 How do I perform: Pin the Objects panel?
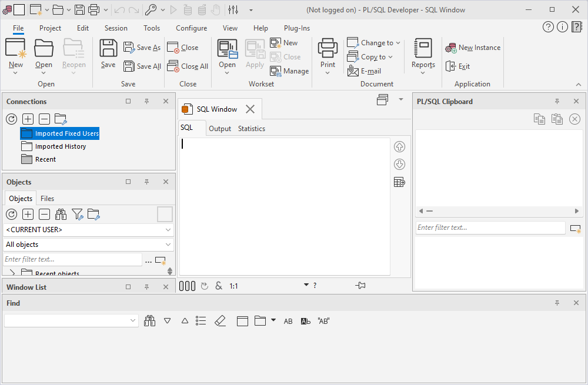point(147,182)
